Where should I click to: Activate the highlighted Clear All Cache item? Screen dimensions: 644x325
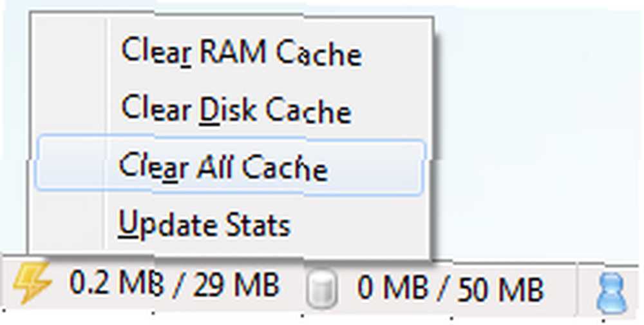230,166
